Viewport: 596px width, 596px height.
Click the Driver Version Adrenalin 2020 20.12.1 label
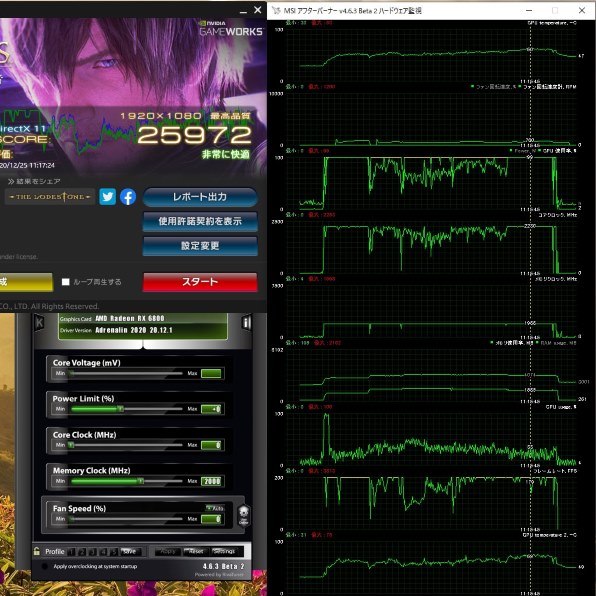pyautogui.click(x=116, y=330)
